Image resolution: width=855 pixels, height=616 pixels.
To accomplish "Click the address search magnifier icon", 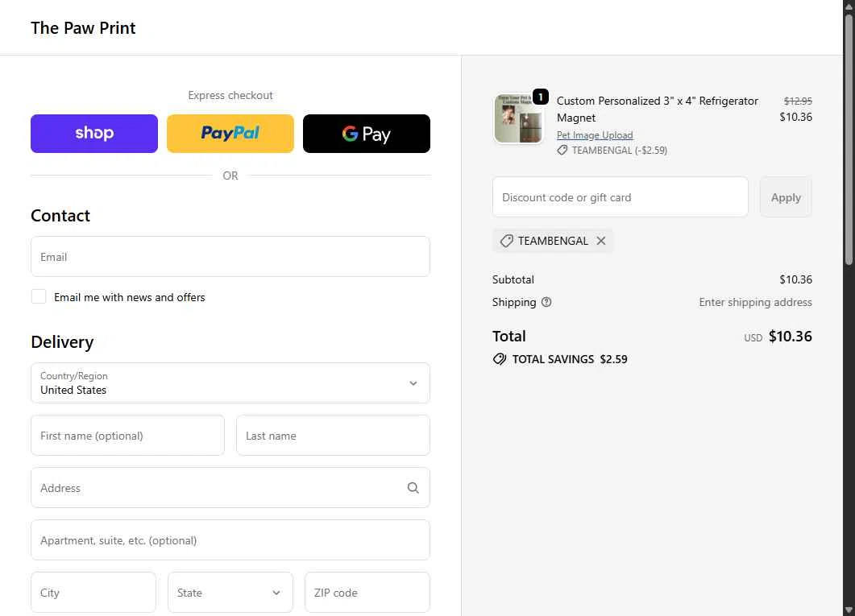I will pyautogui.click(x=413, y=488).
